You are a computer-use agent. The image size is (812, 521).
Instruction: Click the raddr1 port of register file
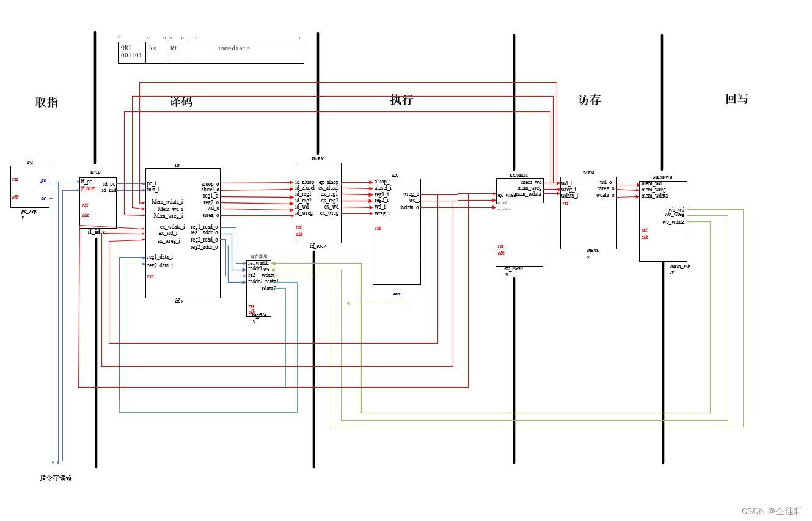[x=255, y=268]
